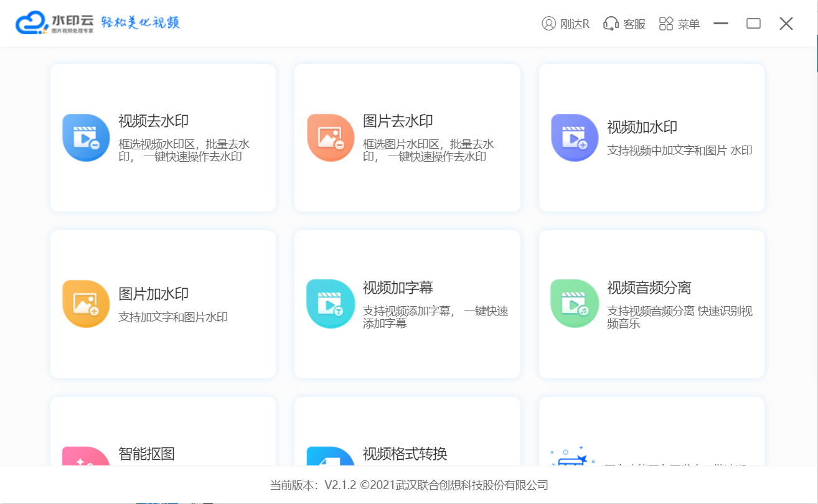This screenshot has width=818, height=504.
Task: Click the 图片加水印 title text
Action: 153,294
